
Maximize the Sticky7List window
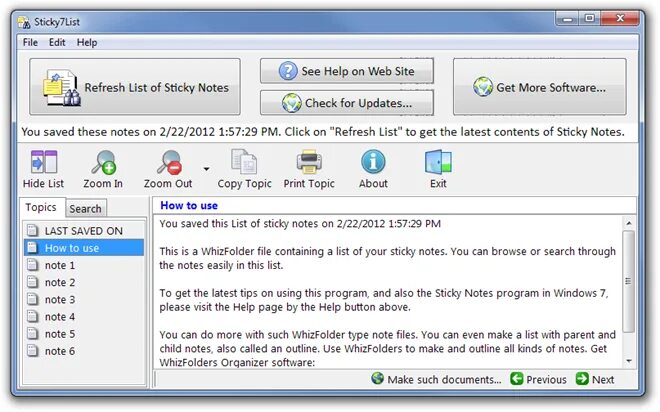(589, 19)
